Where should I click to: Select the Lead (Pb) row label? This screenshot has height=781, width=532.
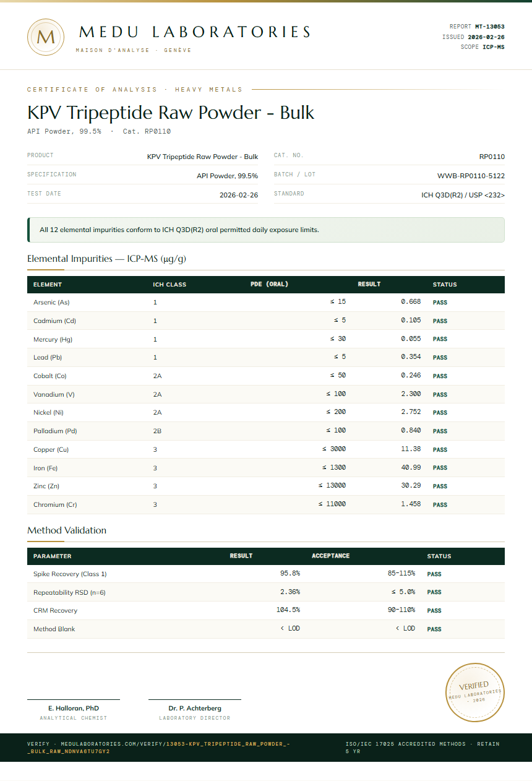[x=48, y=358]
